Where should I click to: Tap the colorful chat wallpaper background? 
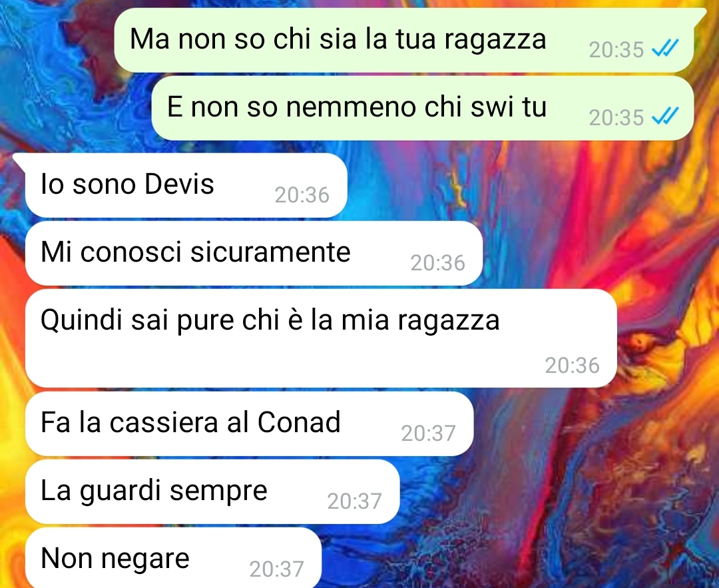[x=596, y=481]
